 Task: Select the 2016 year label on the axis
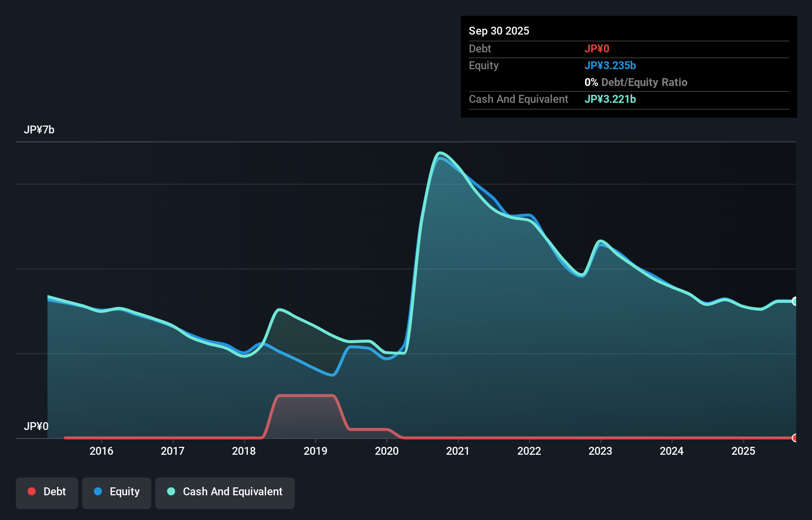click(101, 451)
